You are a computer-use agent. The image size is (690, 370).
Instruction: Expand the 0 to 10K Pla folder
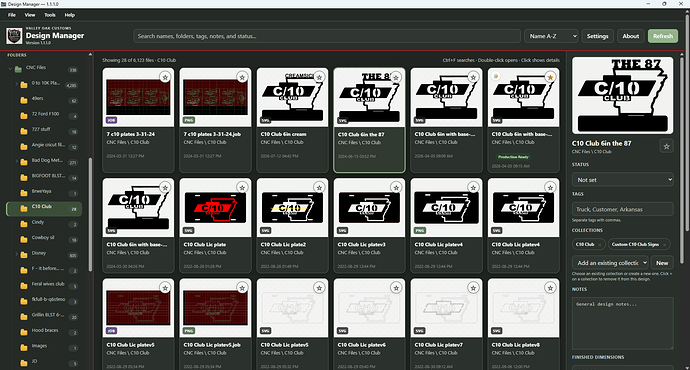pos(17,84)
